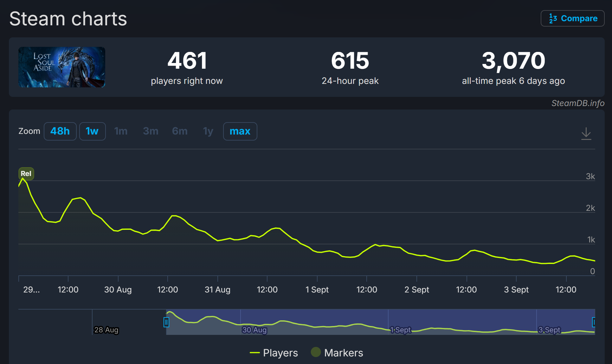The image size is (612, 364).
Task: Click the Players legend line icon
Action: point(254,353)
